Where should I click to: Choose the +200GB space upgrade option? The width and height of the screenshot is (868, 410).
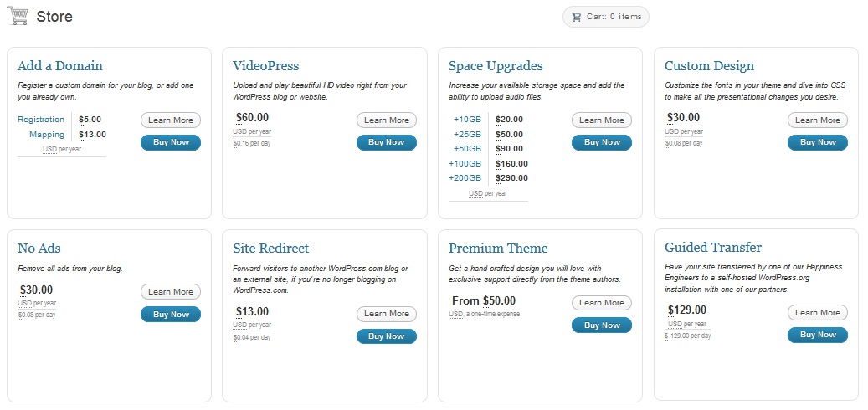click(465, 178)
